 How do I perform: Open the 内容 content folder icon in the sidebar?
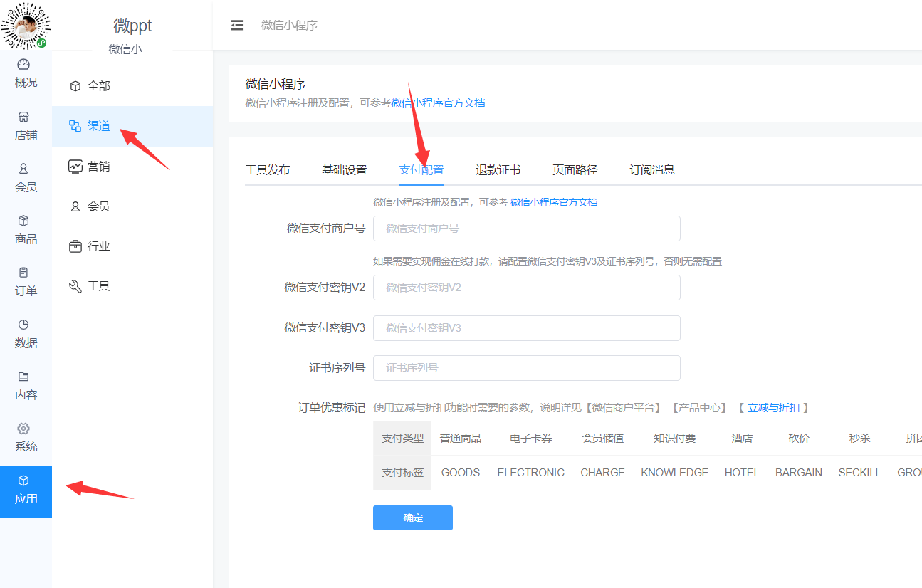point(23,377)
